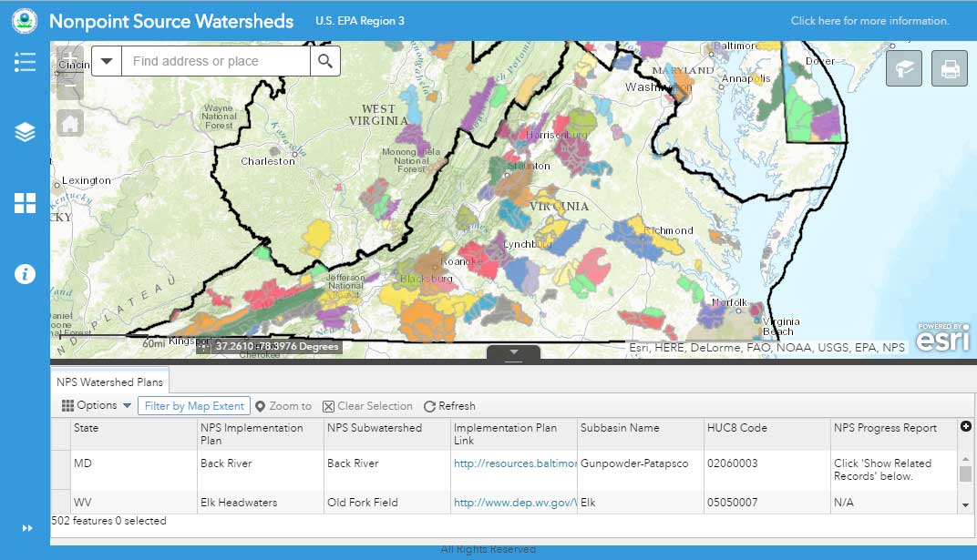This screenshot has width=977, height=560.
Task: Open the legend list panel icon
Action: click(x=25, y=62)
